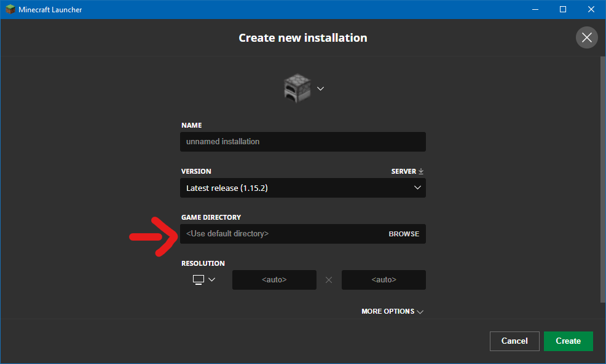606x364 pixels.
Task: Click the resolution height auto field
Action: 384,280
